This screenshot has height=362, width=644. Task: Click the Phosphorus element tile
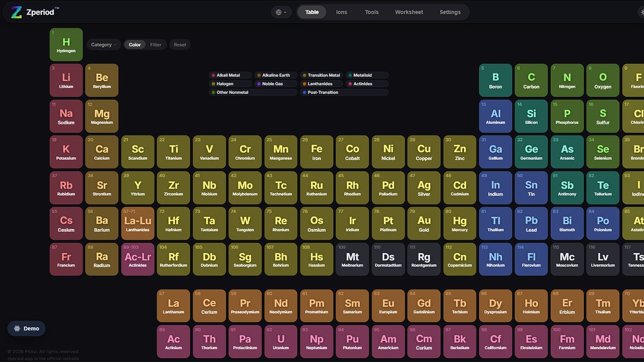567,116
